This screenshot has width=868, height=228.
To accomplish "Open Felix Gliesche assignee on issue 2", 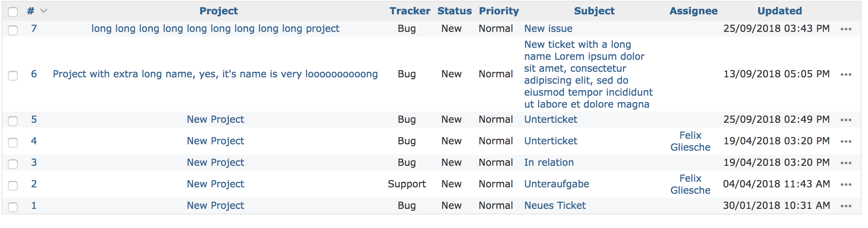I will 690,184.
